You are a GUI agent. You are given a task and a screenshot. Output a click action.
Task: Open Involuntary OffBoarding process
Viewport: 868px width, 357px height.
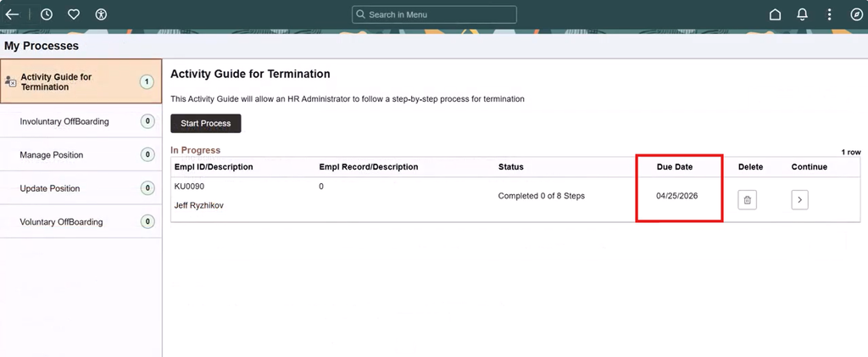click(81, 121)
